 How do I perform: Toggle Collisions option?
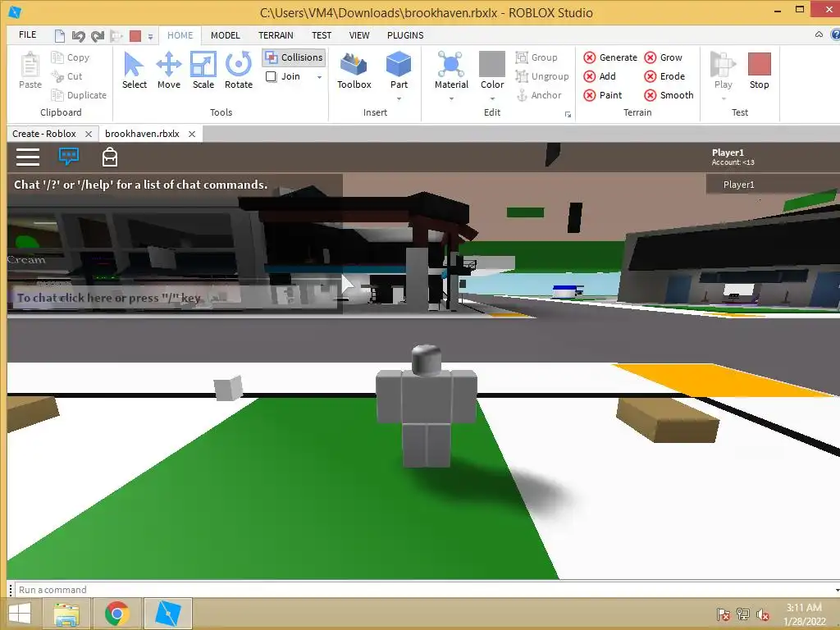294,57
